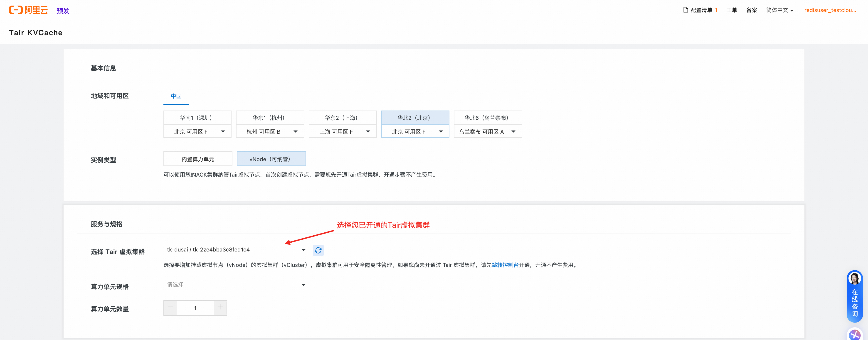Expand 上海 可用区 F zone dropdown
The width and height of the screenshot is (868, 340).
click(342, 131)
